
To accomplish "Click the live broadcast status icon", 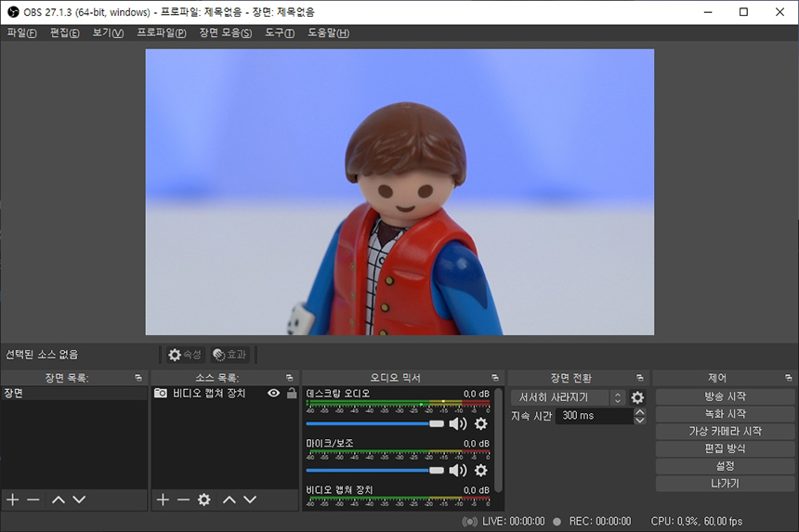I will click(x=469, y=521).
